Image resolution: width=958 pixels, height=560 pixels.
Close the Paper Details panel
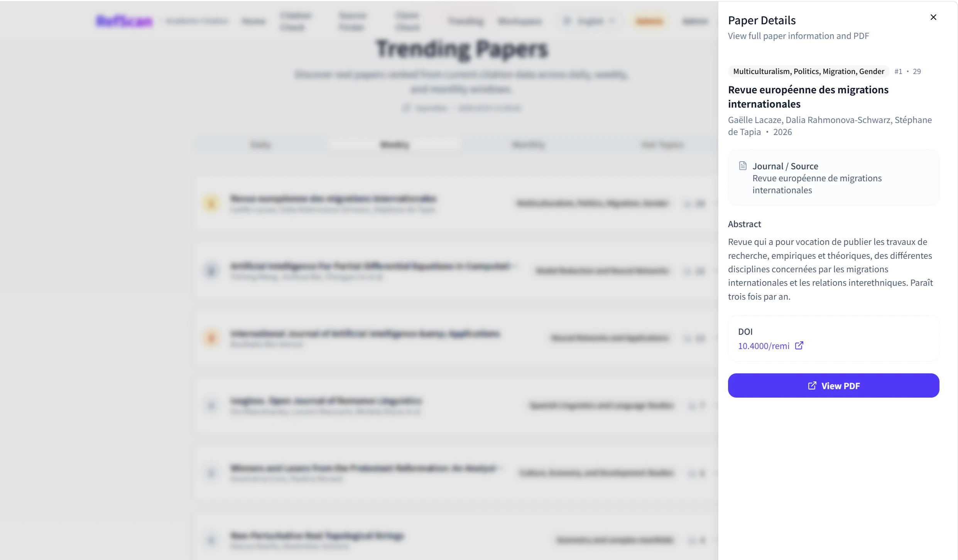933,17
